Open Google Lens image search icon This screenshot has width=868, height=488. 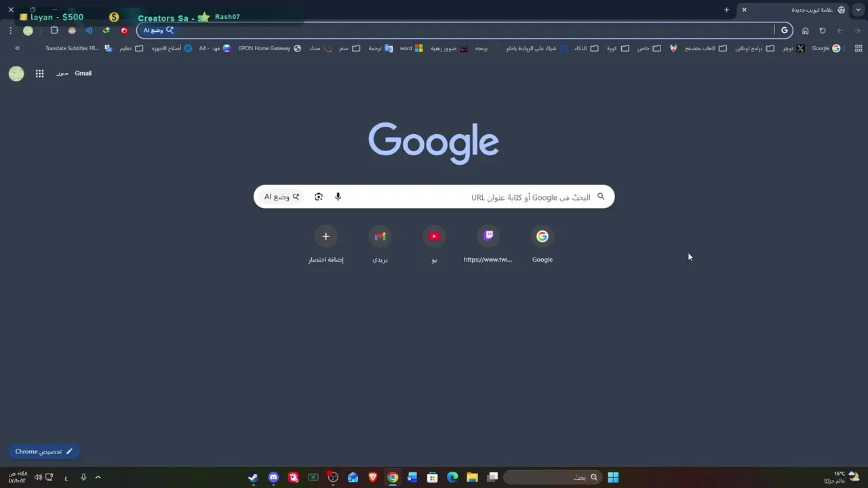point(319,197)
